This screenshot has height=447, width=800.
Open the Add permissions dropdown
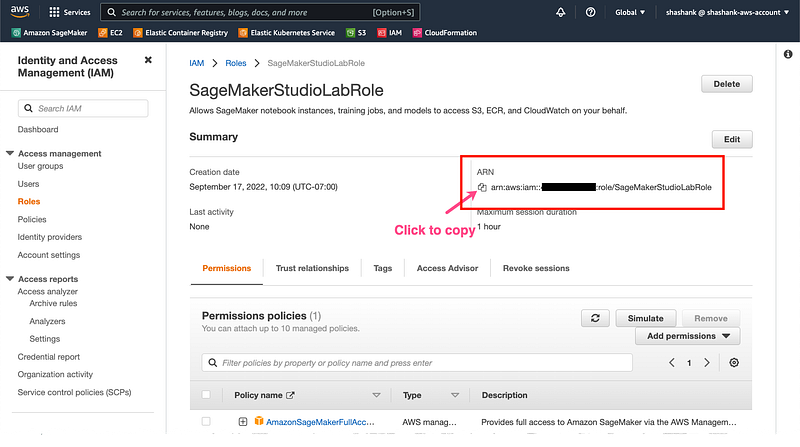click(x=688, y=336)
